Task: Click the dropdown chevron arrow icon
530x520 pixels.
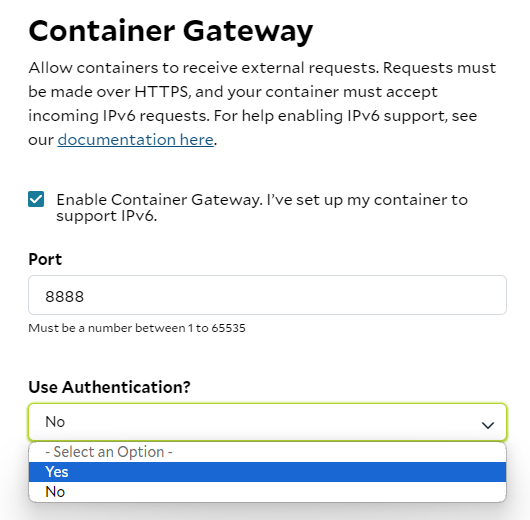Action: 488,425
